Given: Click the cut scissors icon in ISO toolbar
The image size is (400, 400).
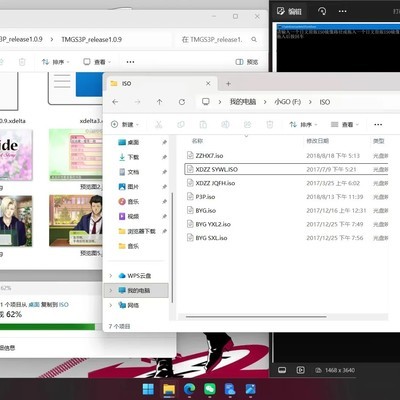Looking at the screenshot, I should [x=159, y=124].
